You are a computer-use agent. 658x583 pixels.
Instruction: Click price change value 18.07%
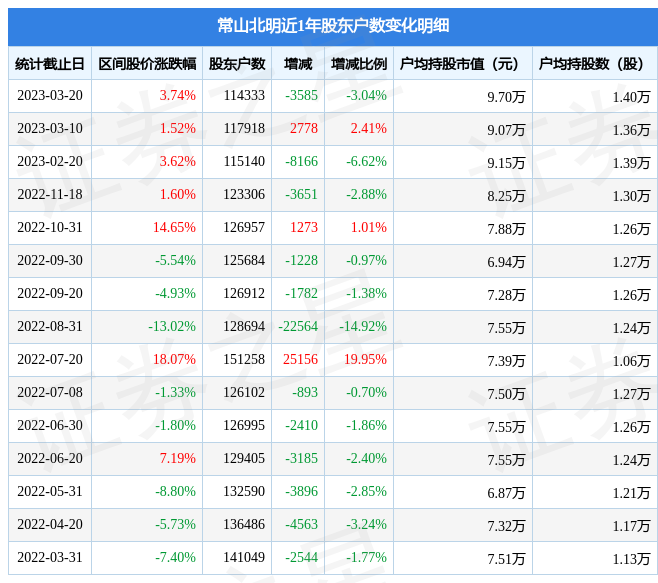(x=174, y=359)
